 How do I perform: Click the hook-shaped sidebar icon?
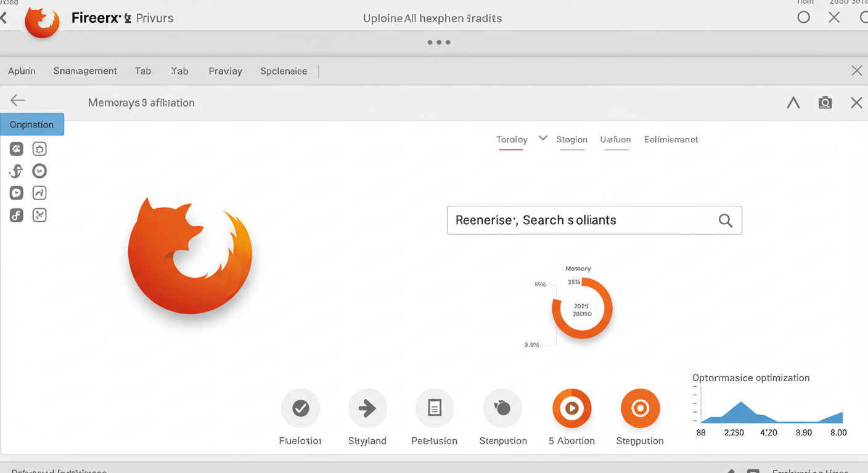(17, 171)
